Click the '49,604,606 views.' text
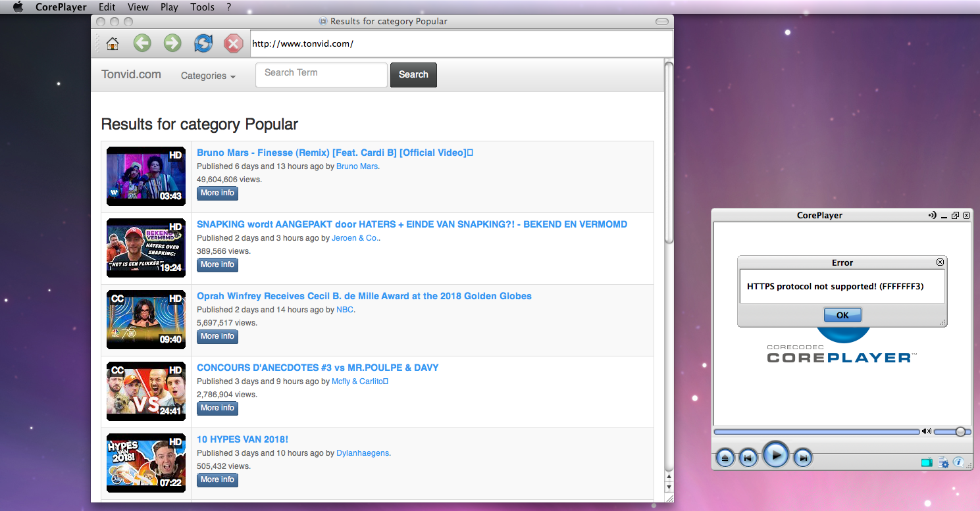The width and height of the screenshot is (980, 511). pyautogui.click(x=229, y=180)
